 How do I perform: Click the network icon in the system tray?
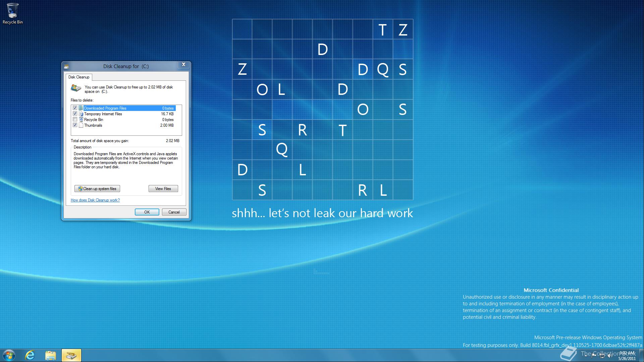[602, 356]
